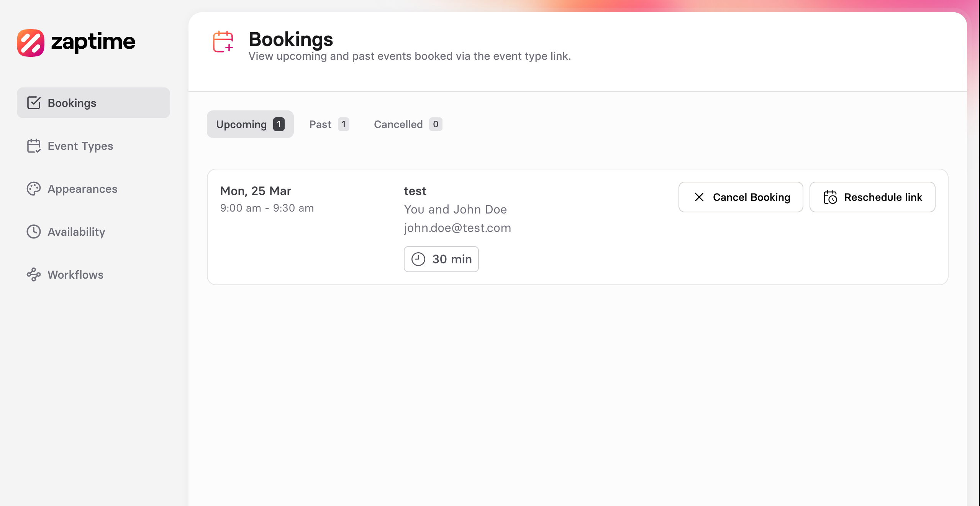This screenshot has height=506, width=980.
Task: Click the calendar-plus icon beside Bookings heading
Action: [223, 41]
